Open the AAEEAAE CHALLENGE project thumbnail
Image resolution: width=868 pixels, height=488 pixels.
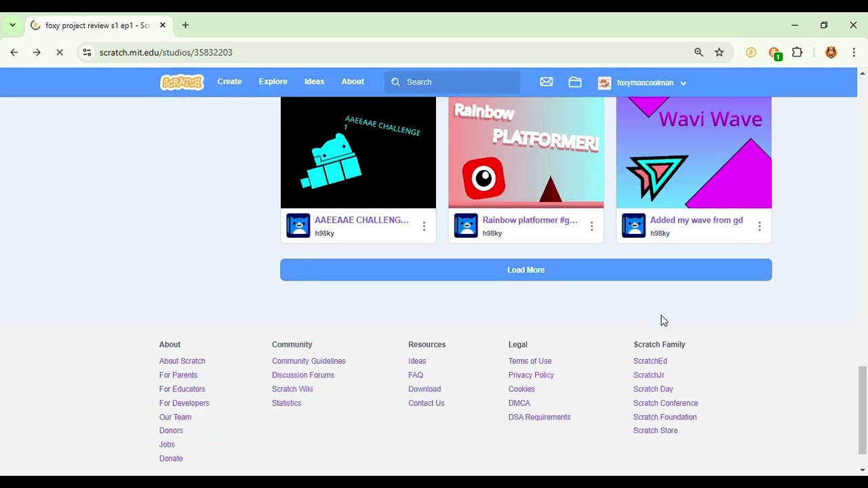click(358, 152)
